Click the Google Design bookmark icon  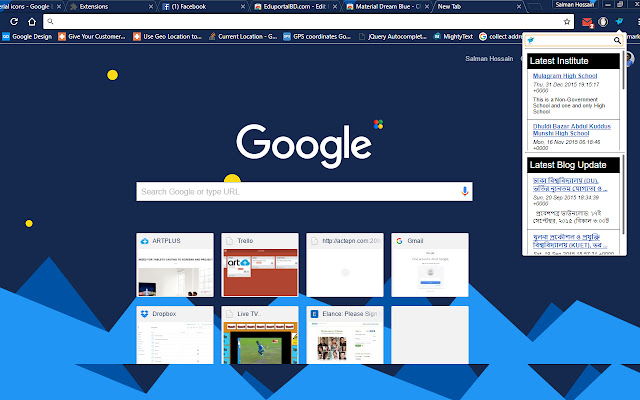[x=6, y=37]
